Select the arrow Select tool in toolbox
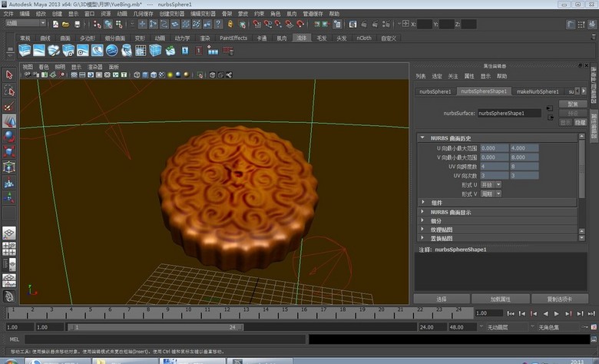599x364 pixels. coord(9,75)
